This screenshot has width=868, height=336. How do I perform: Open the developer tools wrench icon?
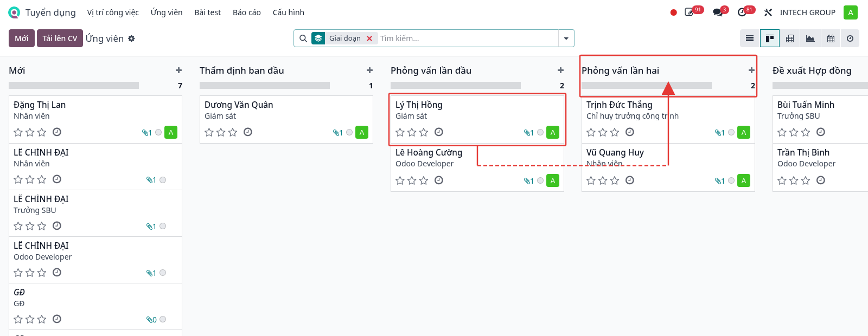pyautogui.click(x=768, y=12)
